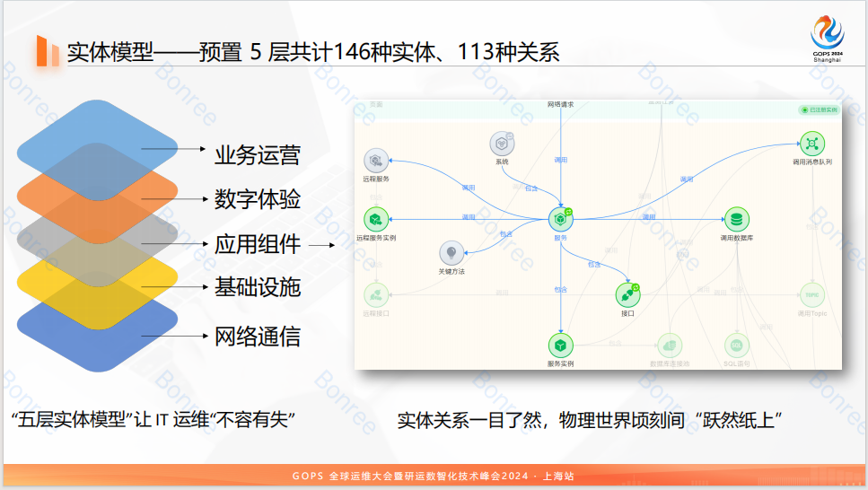
Task: Open the 远程服务实例 node
Action: (x=376, y=219)
